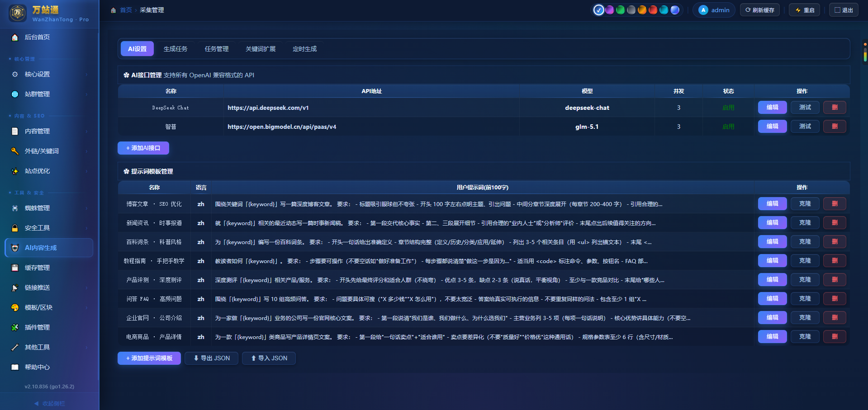The height and width of the screenshot is (410, 868).
Task: Delete the DeepSeek Chat API entry
Action: (x=835, y=108)
